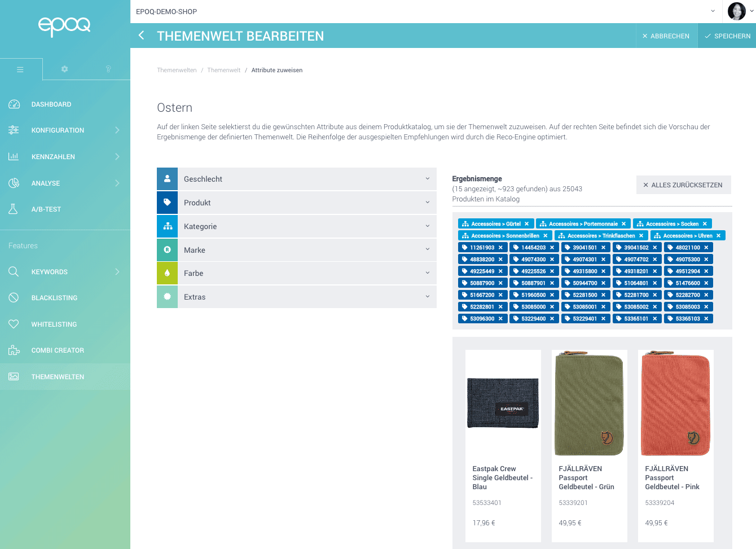756x549 pixels.
Task: Click the Speichern button
Action: tap(727, 36)
